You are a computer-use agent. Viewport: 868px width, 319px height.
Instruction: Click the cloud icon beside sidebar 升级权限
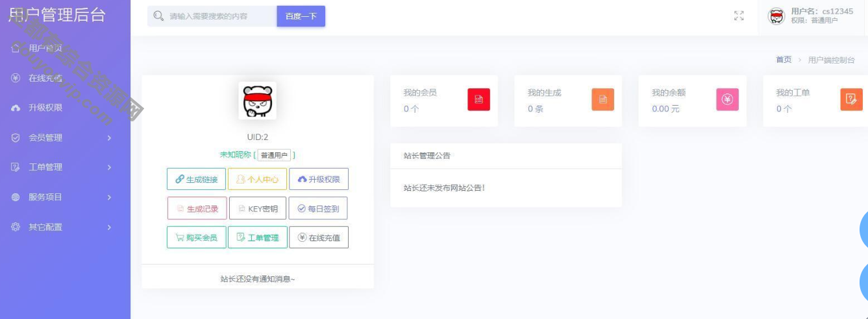pyautogui.click(x=16, y=108)
